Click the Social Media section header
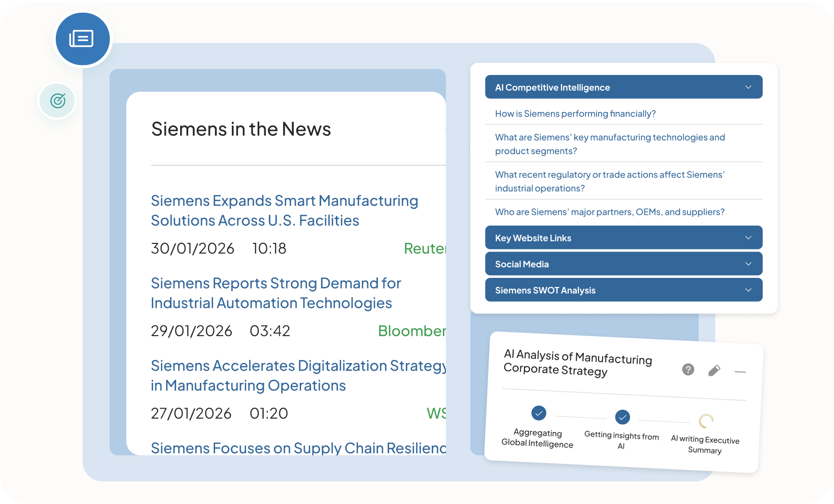 tap(623, 264)
